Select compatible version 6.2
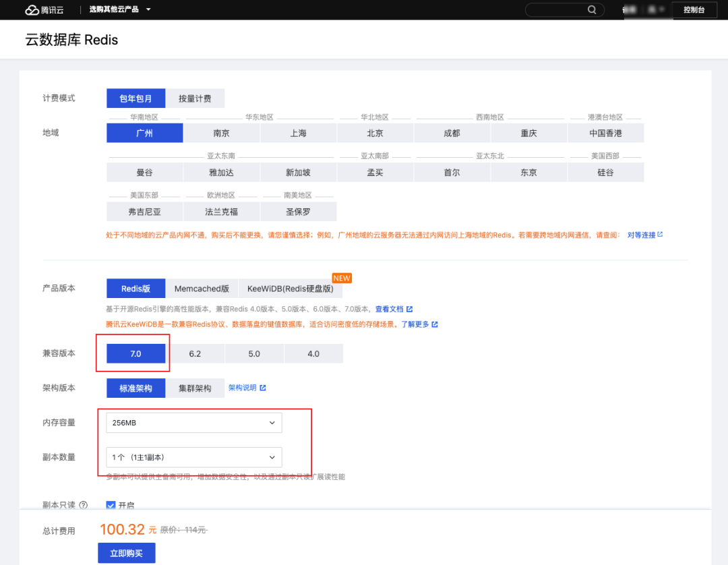 195,353
